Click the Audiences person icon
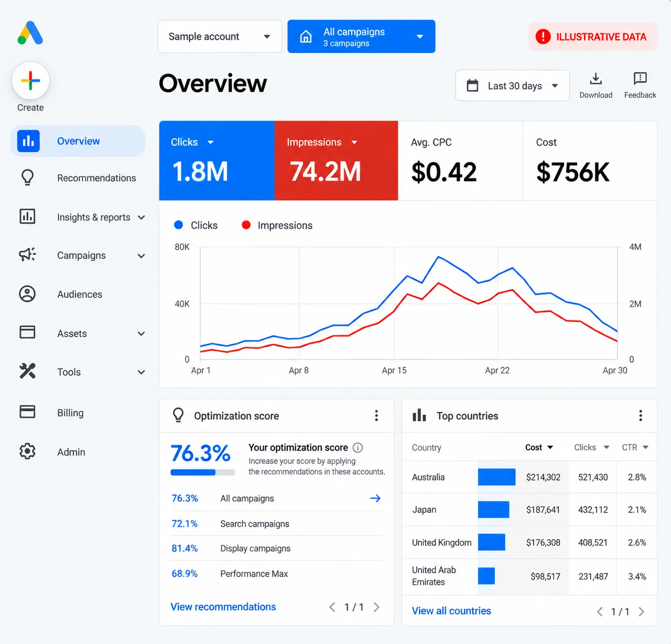671x644 pixels. [27, 294]
